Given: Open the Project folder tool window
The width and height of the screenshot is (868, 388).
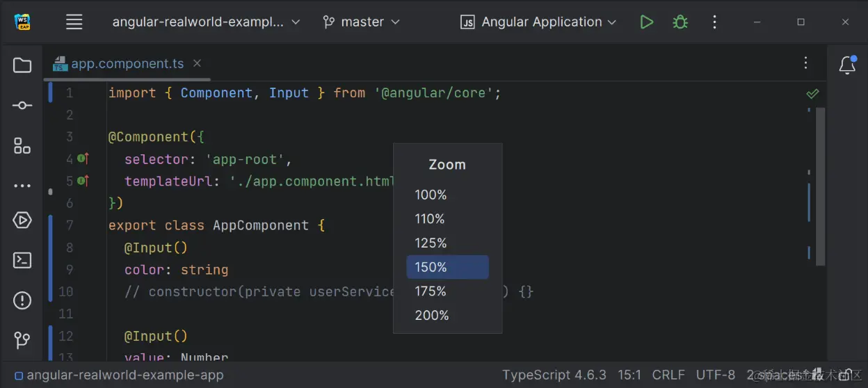Looking at the screenshot, I should tap(22, 65).
